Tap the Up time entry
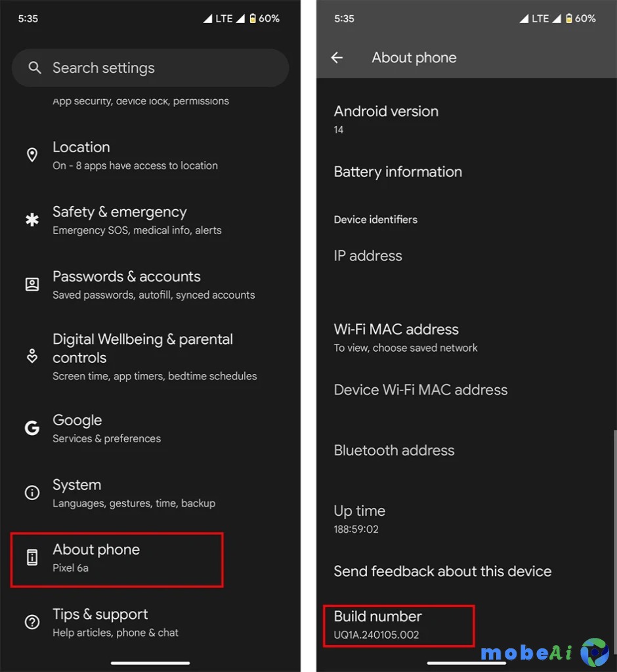This screenshot has height=672, width=617. (360, 518)
